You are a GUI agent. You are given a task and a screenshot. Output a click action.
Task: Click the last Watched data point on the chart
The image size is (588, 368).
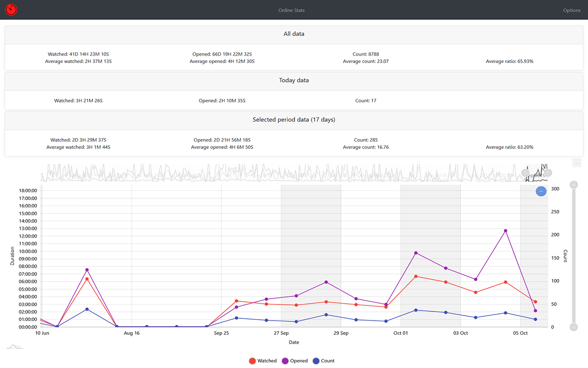click(x=535, y=302)
